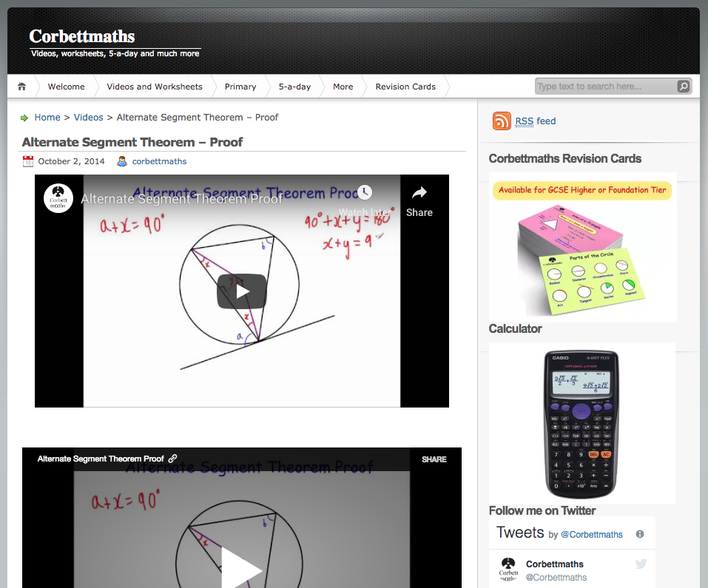The image size is (708, 588).
Task: Open the 5-a-day navigation dropdown
Action: [294, 87]
